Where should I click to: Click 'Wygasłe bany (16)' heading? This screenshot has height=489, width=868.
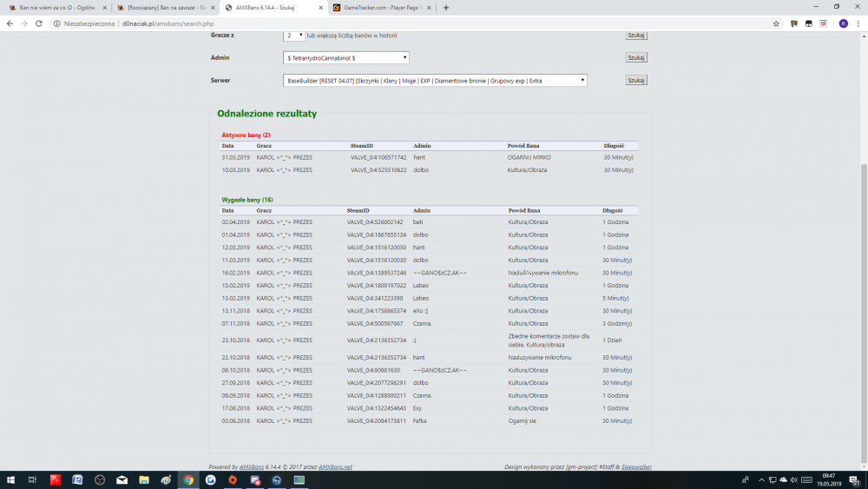[x=247, y=200]
